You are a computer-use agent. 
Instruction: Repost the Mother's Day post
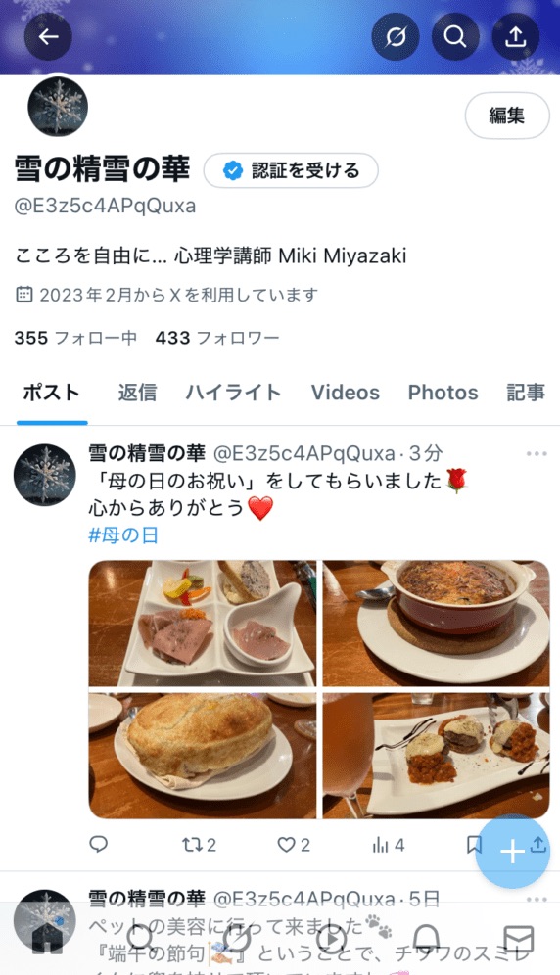(x=199, y=845)
